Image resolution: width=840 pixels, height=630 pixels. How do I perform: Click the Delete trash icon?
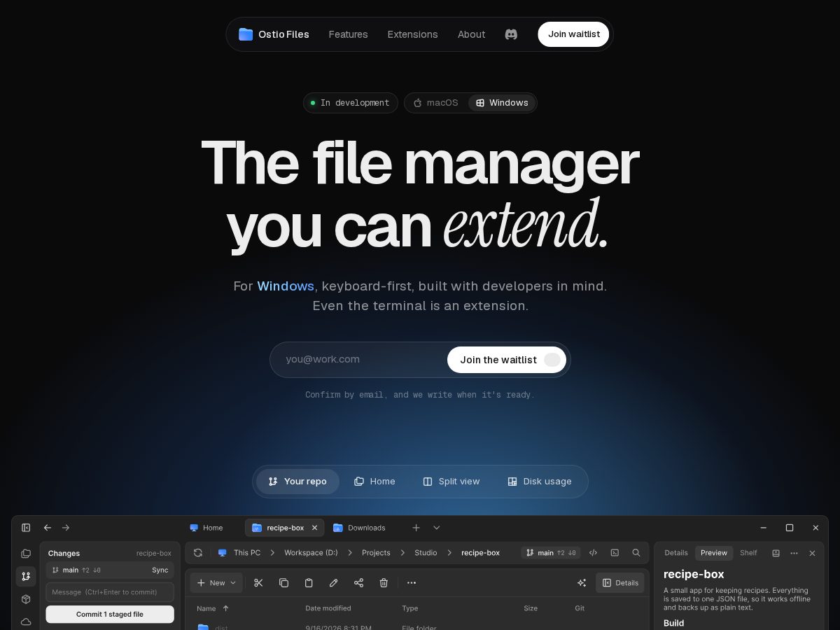point(384,582)
